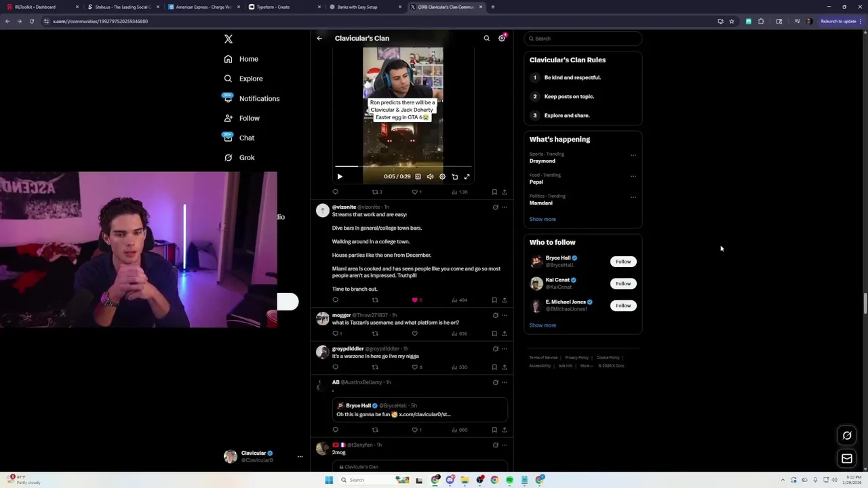
Task: Open more options on mogger's post
Action: point(504,315)
